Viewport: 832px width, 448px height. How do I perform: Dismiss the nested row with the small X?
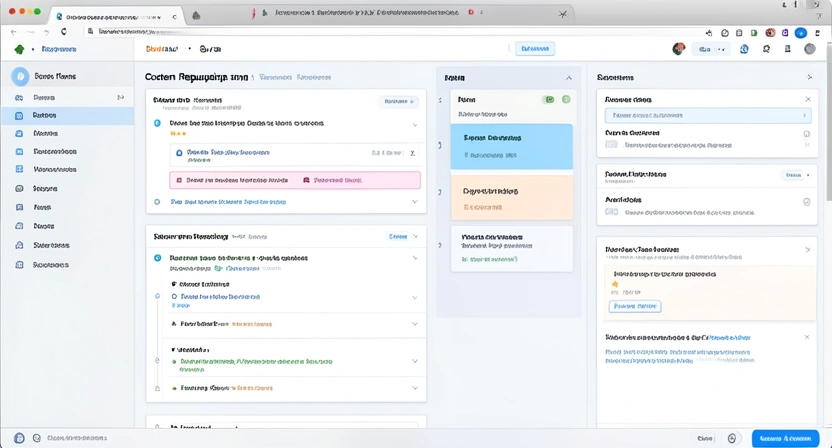point(412,153)
